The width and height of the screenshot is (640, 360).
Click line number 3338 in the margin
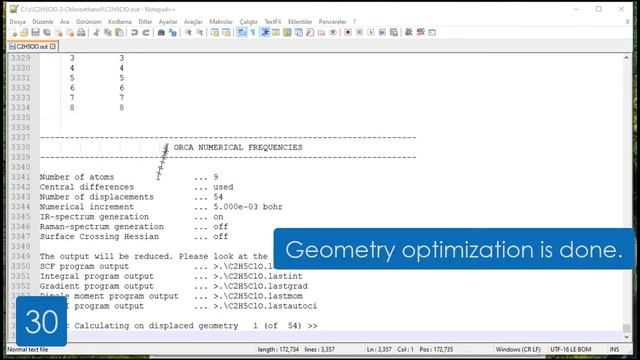(21, 147)
